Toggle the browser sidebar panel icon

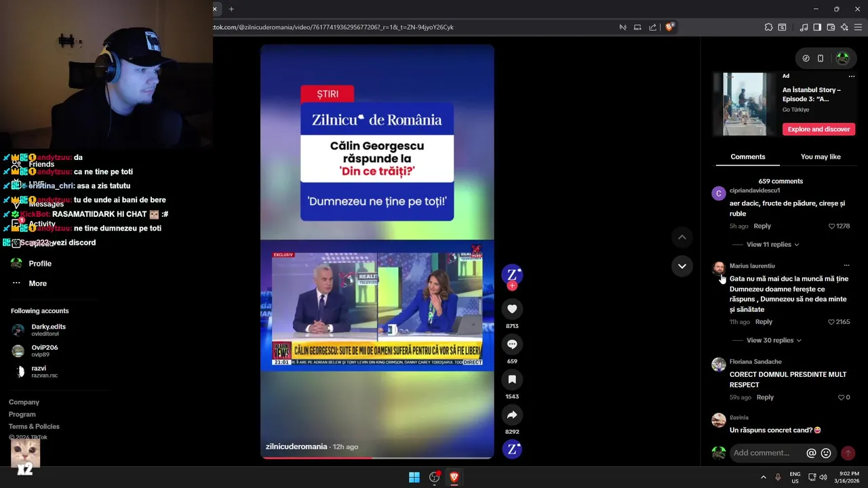[817, 27]
